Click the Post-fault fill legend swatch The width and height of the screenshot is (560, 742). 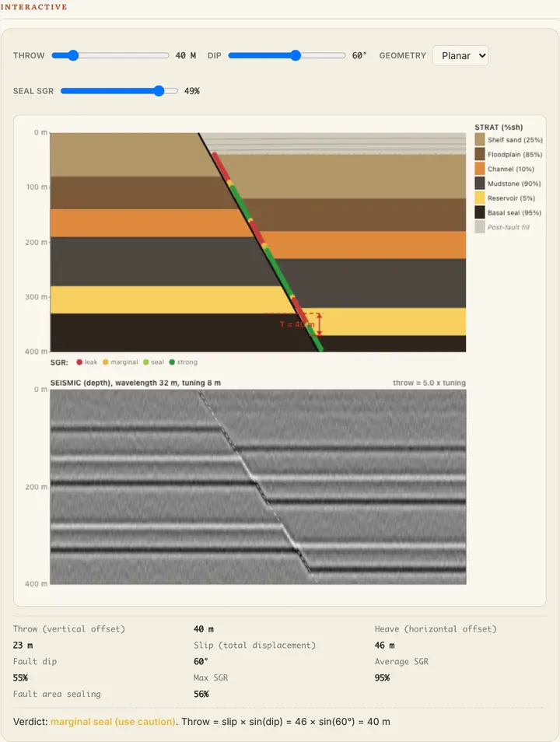tap(480, 227)
